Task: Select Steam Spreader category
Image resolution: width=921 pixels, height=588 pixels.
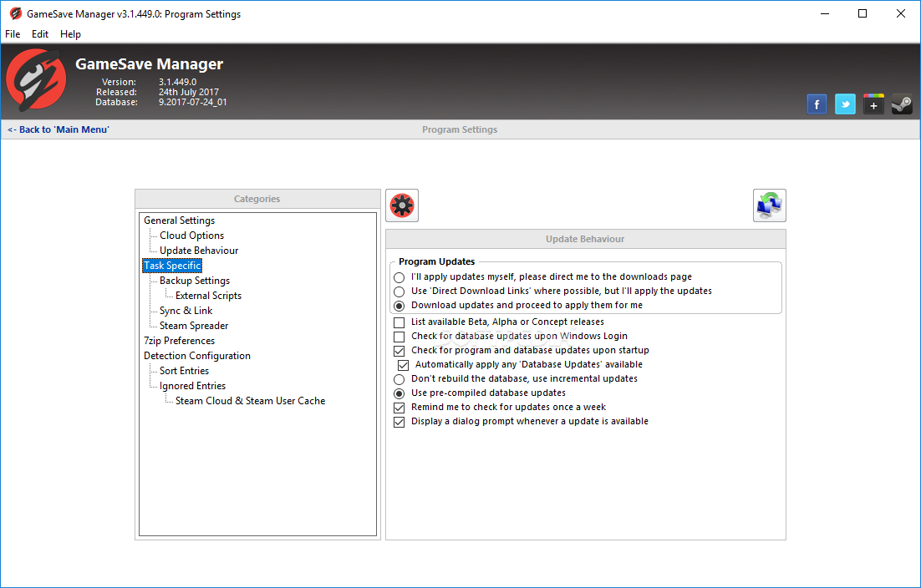Action: point(194,326)
